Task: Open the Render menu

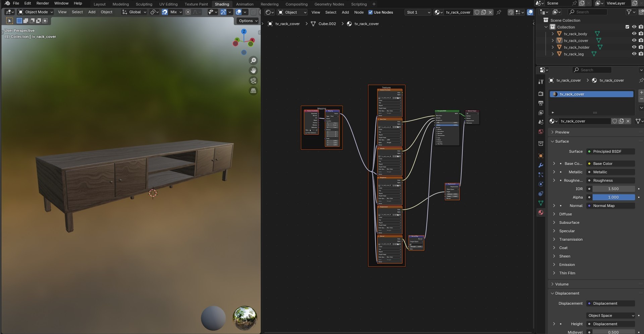Action: [x=43, y=3]
